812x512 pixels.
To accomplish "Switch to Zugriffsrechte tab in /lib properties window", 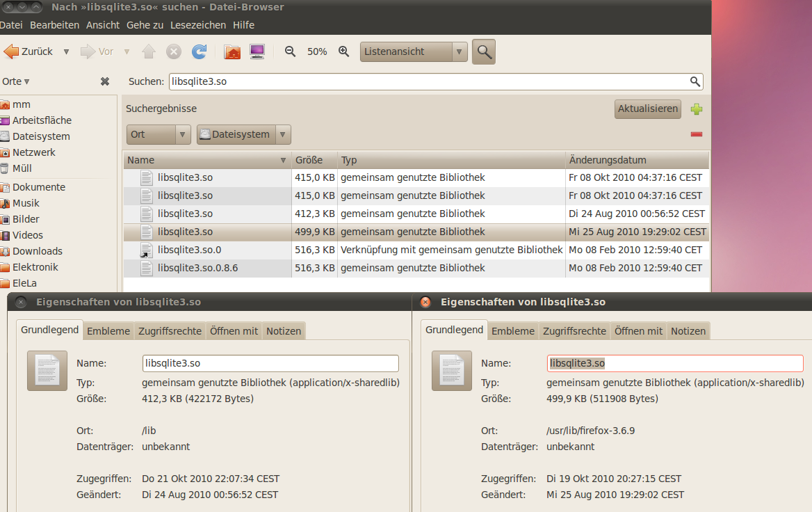I will [170, 331].
